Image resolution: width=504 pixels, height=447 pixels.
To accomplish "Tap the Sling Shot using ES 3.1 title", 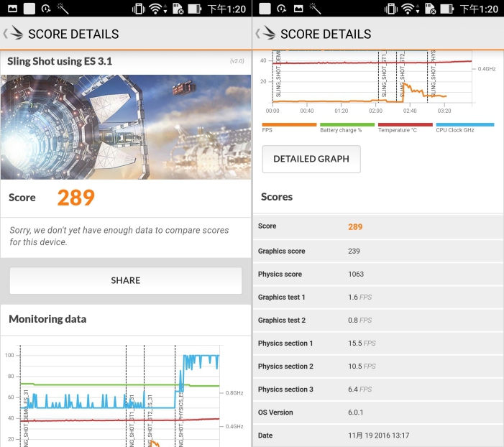I will (x=60, y=61).
